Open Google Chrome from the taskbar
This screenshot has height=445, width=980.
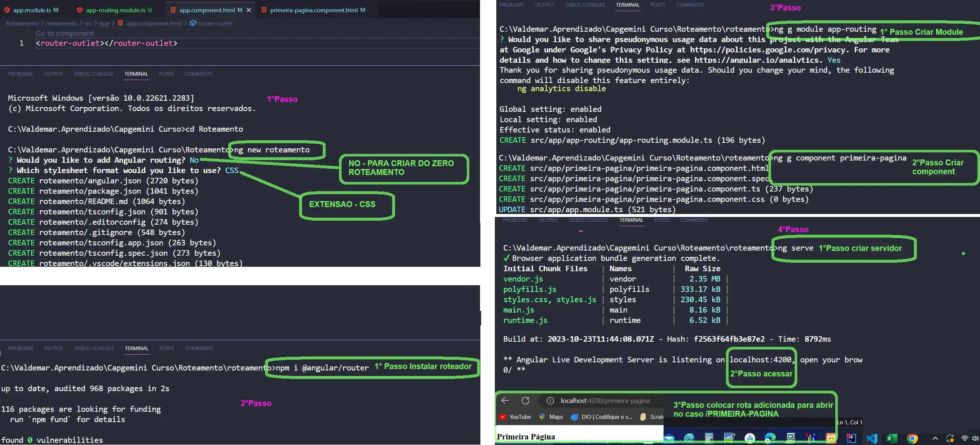click(912, 438)
